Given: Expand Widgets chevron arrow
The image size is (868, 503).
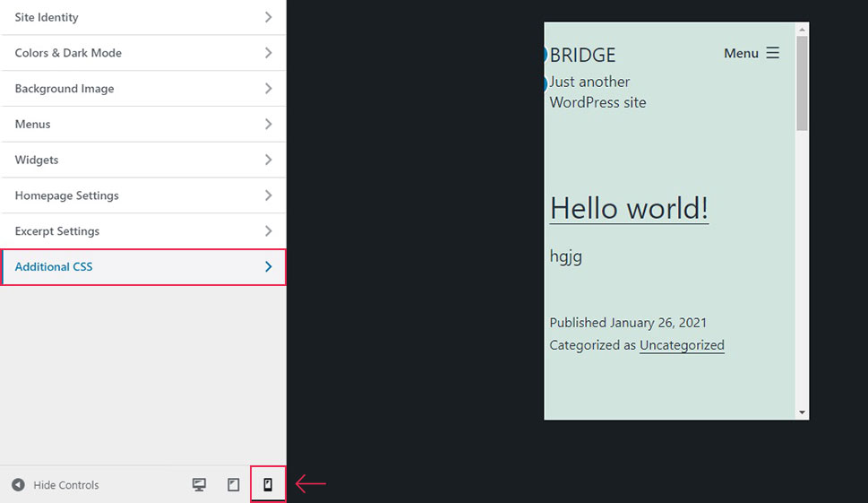Looking at the screenshot, I should [269, 160].
